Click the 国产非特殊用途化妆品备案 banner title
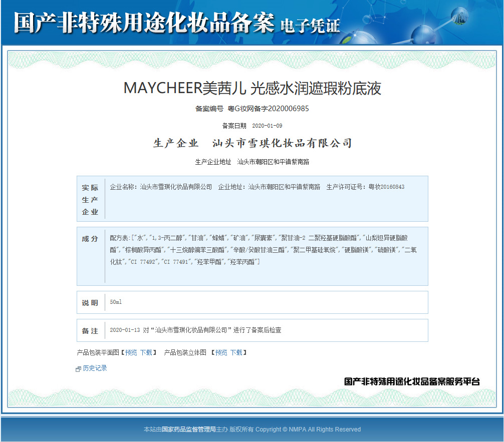 (144, 23)
